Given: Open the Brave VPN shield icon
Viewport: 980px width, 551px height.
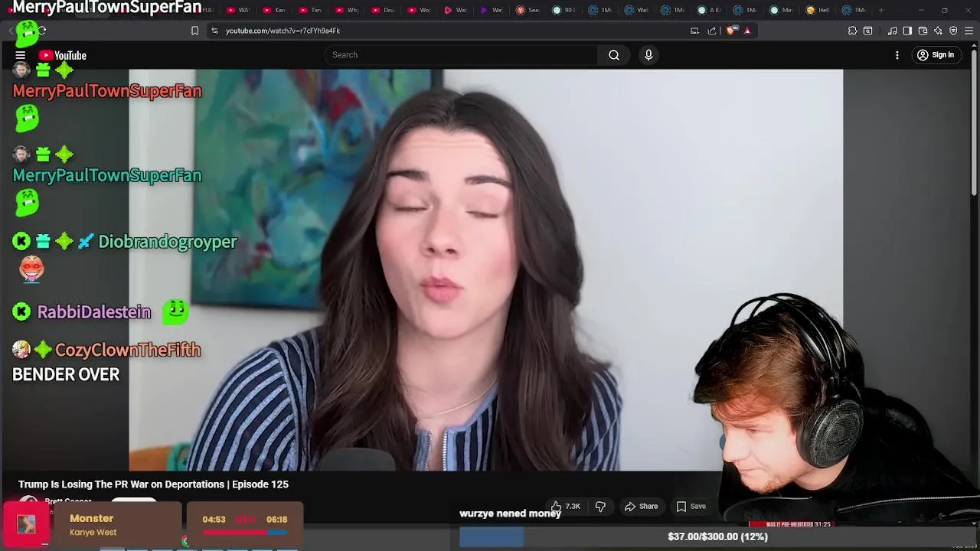Looking at the screenshot, I should tap(953, 31).
